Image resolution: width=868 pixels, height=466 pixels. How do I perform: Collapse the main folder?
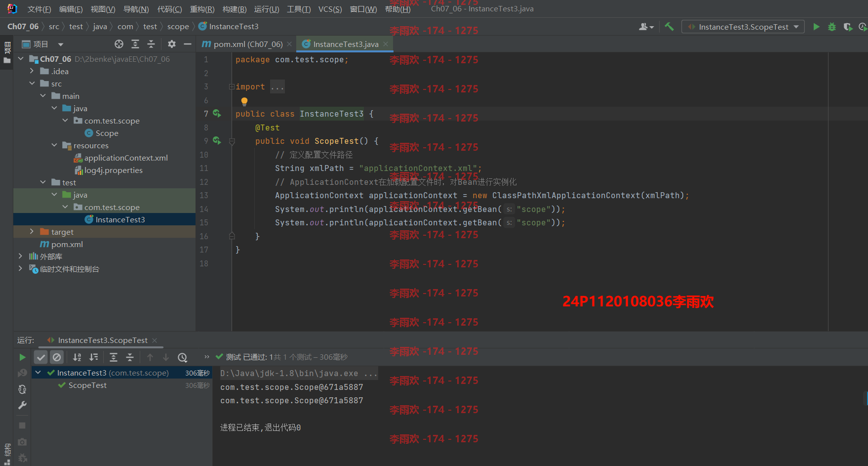pyautogui.click(x=43, y=96)
